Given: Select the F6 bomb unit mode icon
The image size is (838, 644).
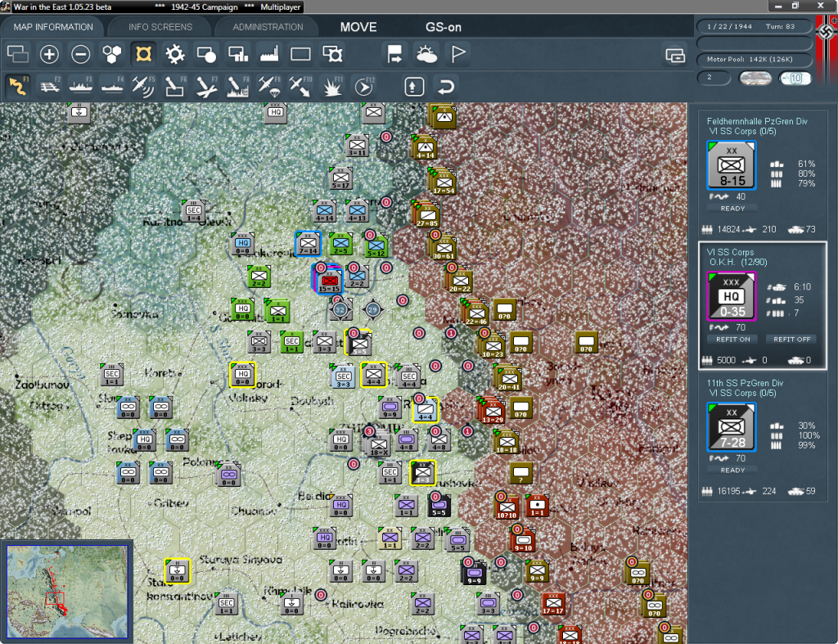Looking at the screenshot, I should click(175, 87).
